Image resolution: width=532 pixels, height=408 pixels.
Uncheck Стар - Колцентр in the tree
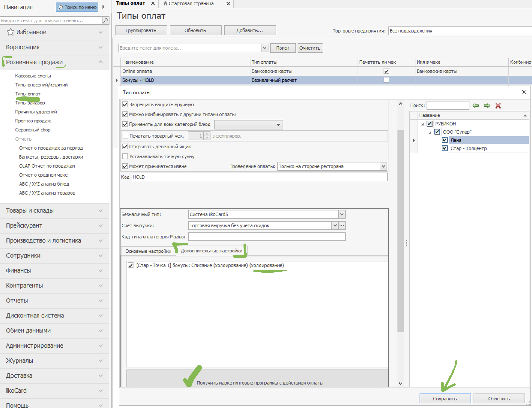pos(445,148)
